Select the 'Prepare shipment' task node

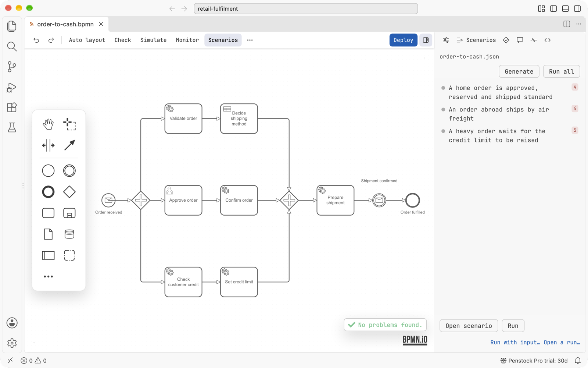[x=336, y=200]
